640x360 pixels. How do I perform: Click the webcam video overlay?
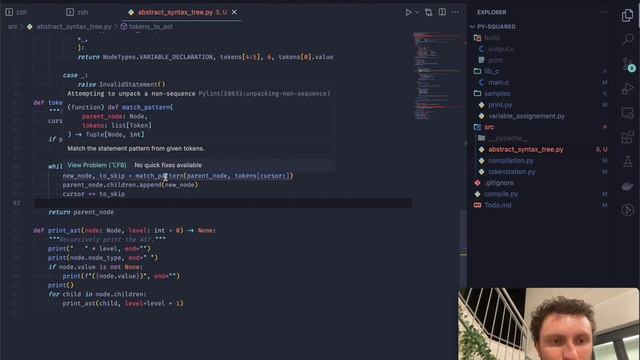click(x=548, y=324)
